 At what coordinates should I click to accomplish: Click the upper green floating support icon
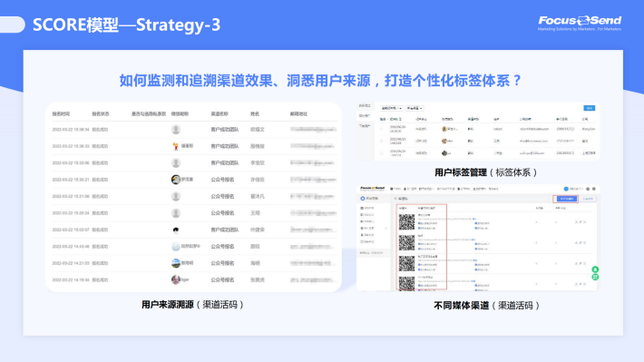595,269
